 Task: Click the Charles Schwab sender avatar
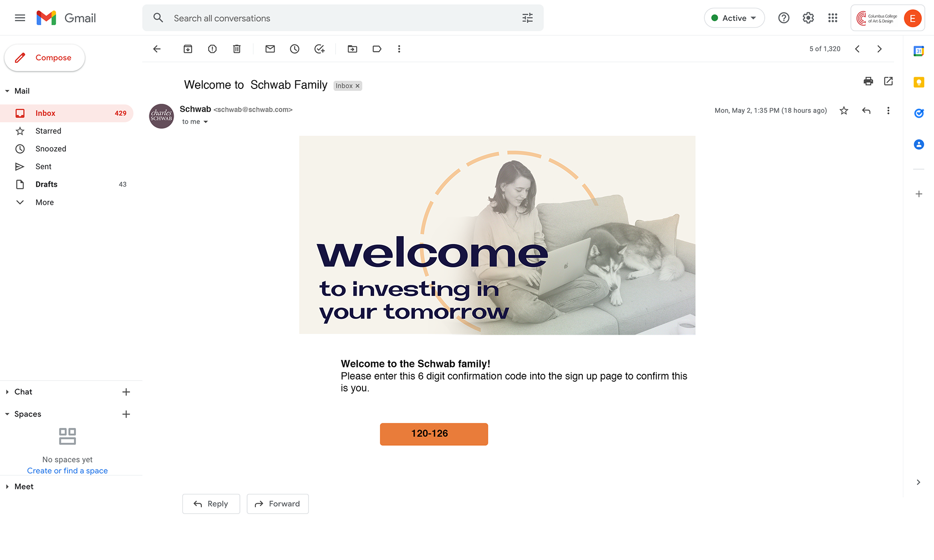(162, 116)
